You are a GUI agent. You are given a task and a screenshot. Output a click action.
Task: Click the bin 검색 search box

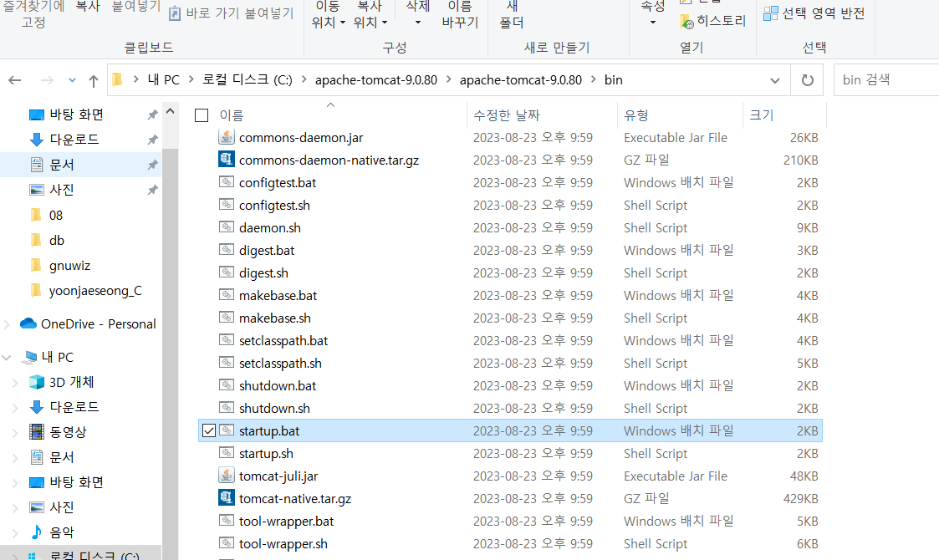886,79
